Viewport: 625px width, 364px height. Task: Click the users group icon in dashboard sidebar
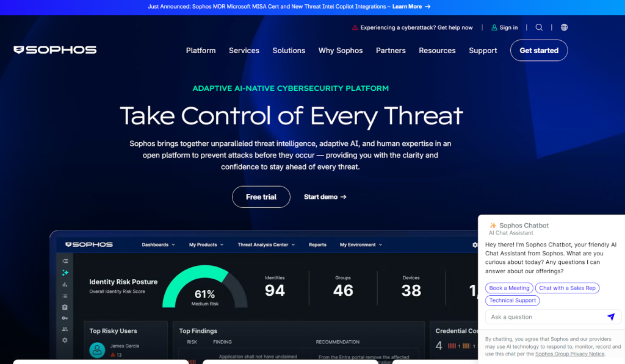[x=65, y=329]
